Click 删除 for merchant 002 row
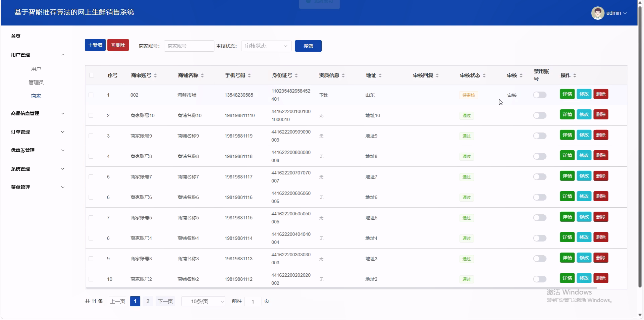Viewport: 644px width, 320px height. click(x=601, y=94)
